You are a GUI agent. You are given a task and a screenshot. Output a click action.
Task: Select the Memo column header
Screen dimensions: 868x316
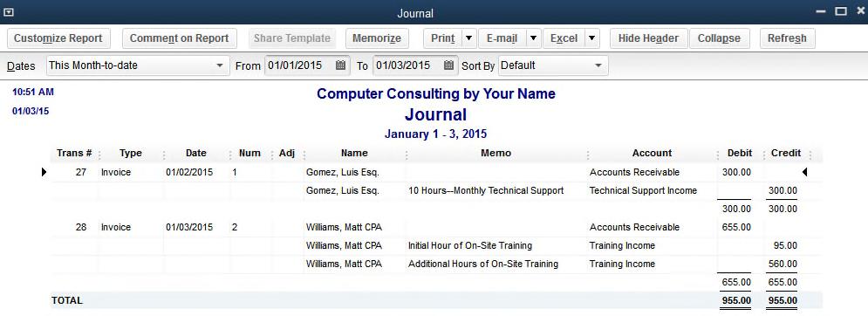point(496,153)
